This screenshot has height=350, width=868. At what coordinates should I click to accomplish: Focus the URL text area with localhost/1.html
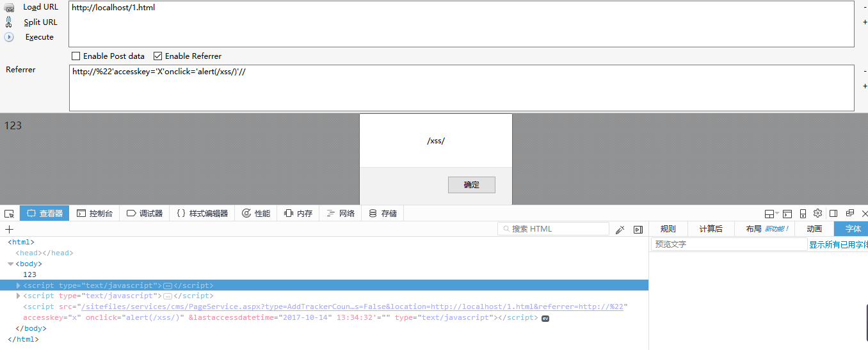click(x=462, y=24)
